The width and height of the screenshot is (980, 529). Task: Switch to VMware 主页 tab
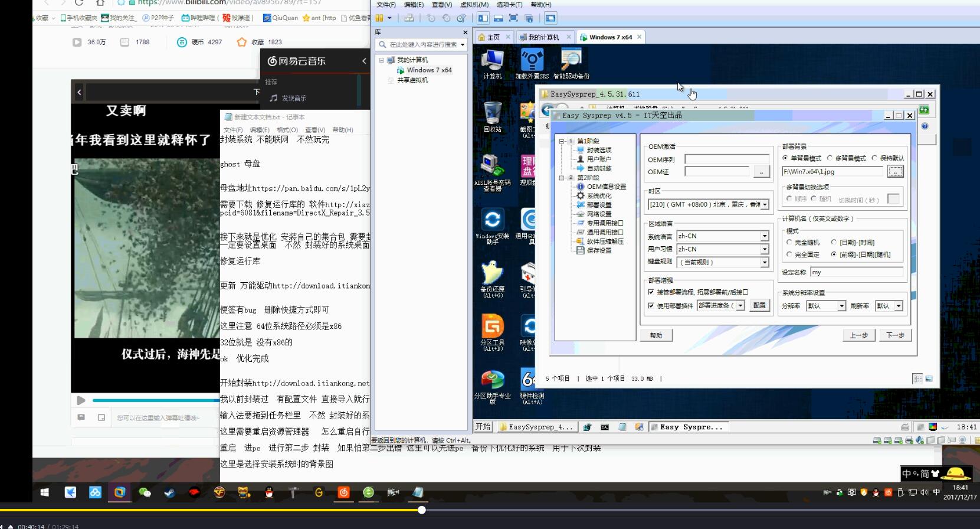[493, 37]
